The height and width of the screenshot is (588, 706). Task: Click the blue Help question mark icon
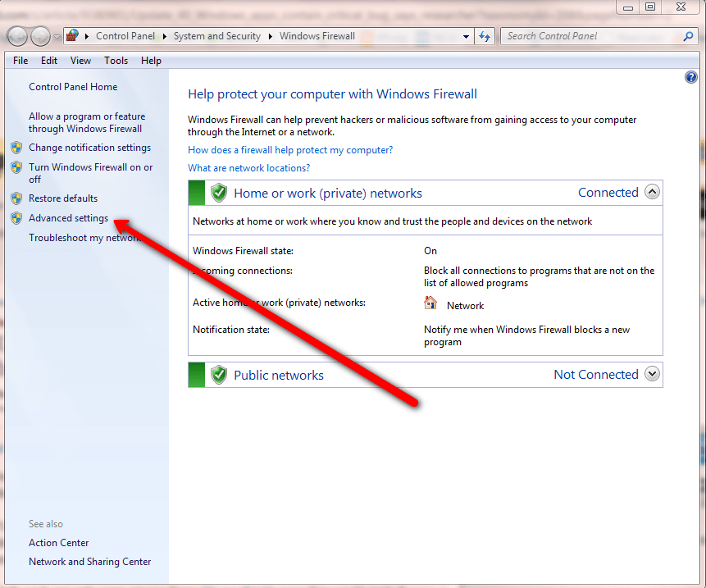pyautogui.click(x=690, y=77)
